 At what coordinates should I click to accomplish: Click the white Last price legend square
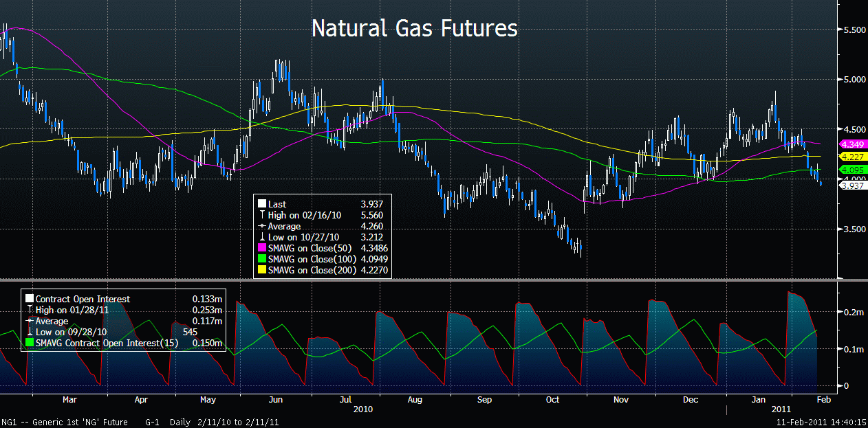pos(262,204)
